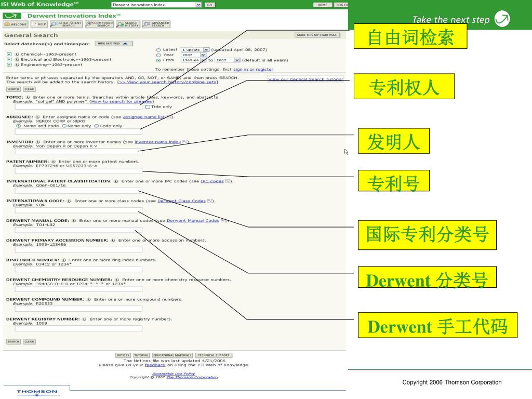Click the upper CLEAR button

(29, 89)
